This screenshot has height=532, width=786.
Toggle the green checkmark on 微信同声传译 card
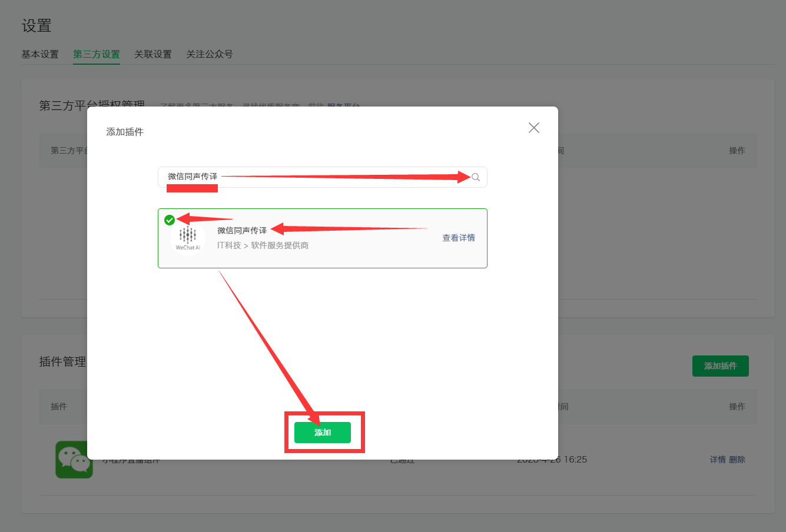[x=170, y=220]
